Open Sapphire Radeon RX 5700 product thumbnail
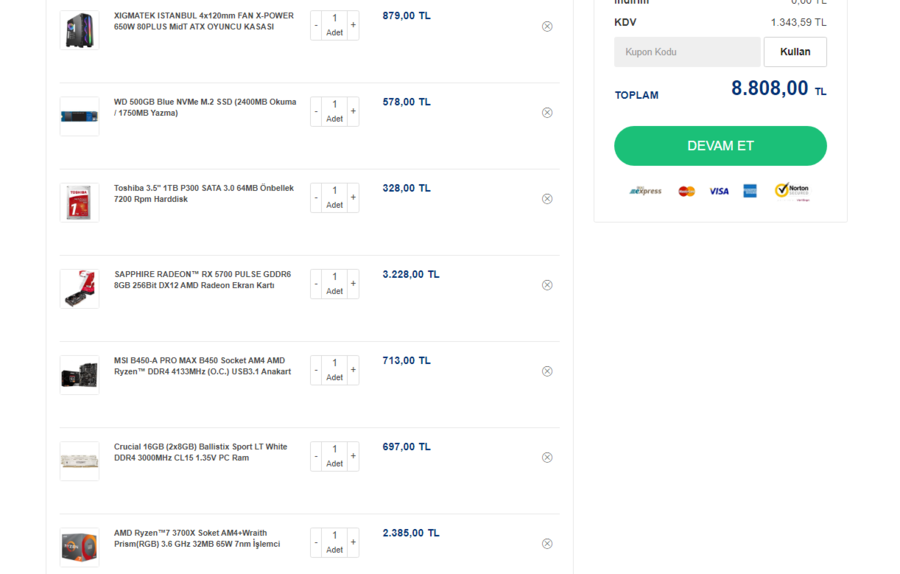900x574 pixels. (x=80, y=289)
